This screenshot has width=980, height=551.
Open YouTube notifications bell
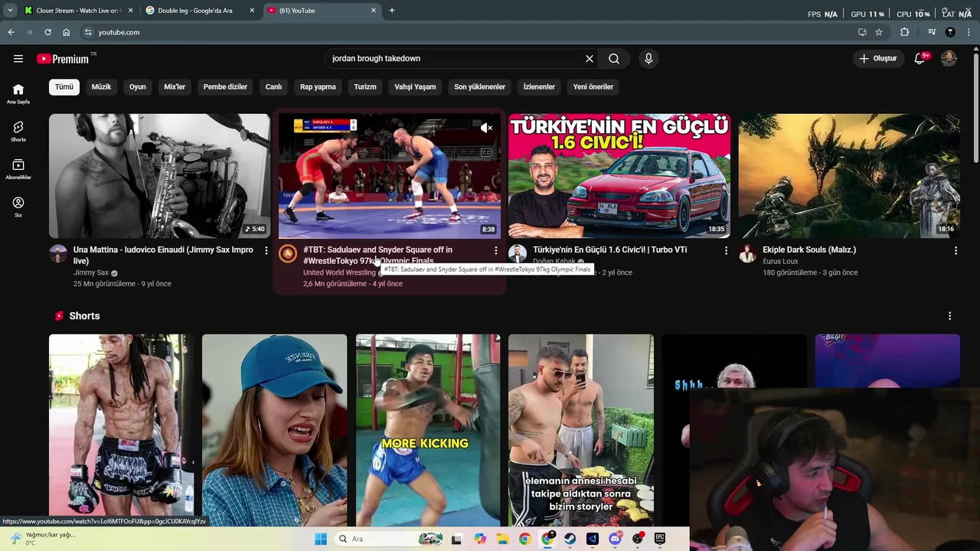(920, 58)
